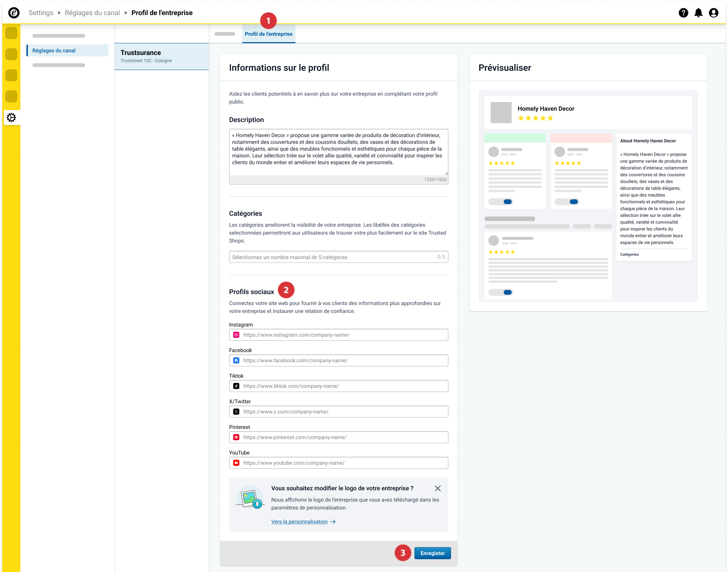Viewport: 728px width, 572px height.
Task: Focus the Facebook URL field
Action: [339, 360]
